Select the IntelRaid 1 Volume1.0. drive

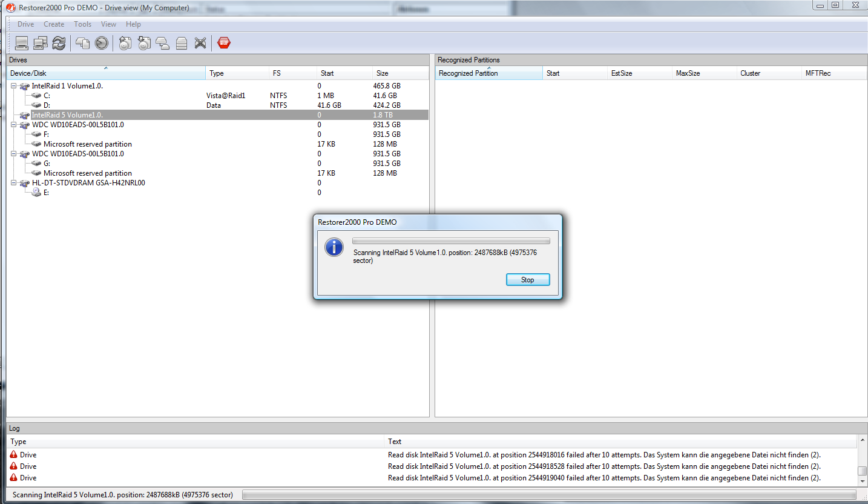(67, 86)
